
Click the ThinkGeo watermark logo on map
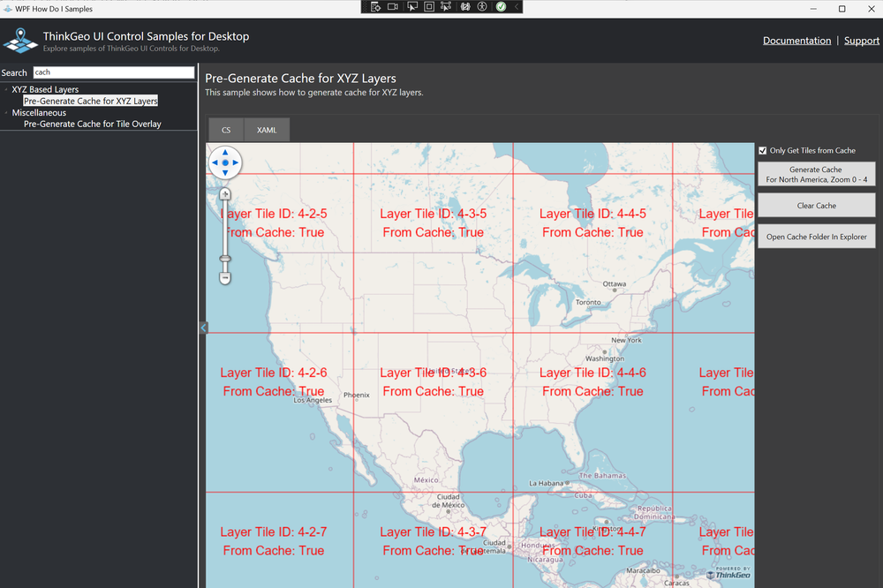coord(728,573)
